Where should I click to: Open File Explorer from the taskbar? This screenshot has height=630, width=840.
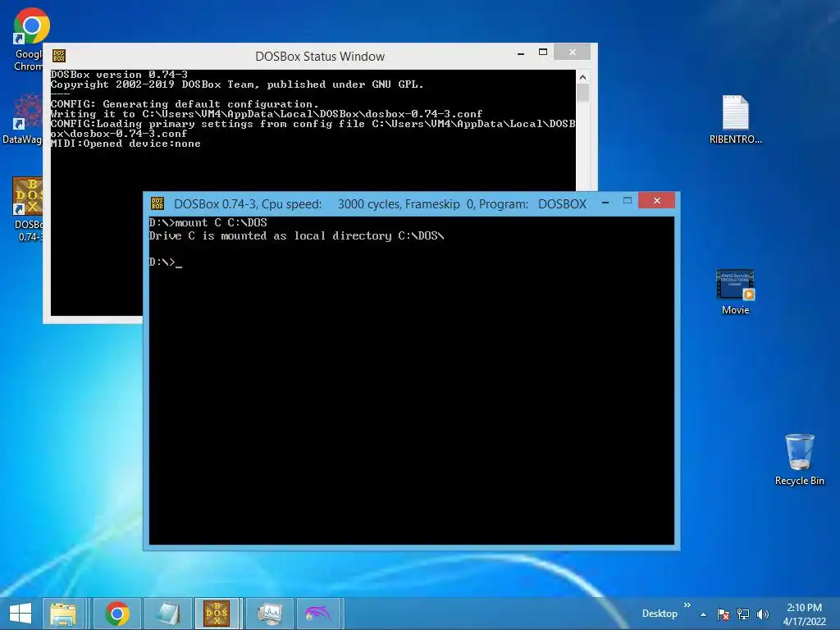tap(63, 614)
